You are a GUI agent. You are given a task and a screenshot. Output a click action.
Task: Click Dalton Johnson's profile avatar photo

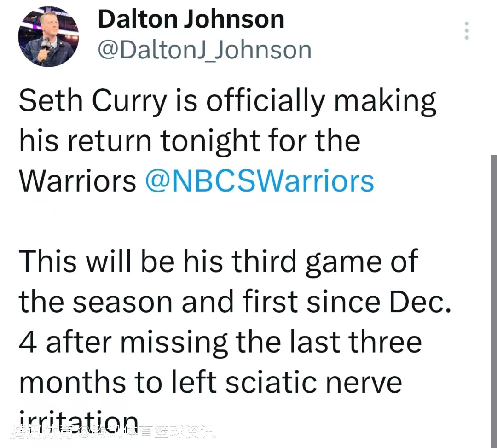pyautogui.click(x=48, y=37)
